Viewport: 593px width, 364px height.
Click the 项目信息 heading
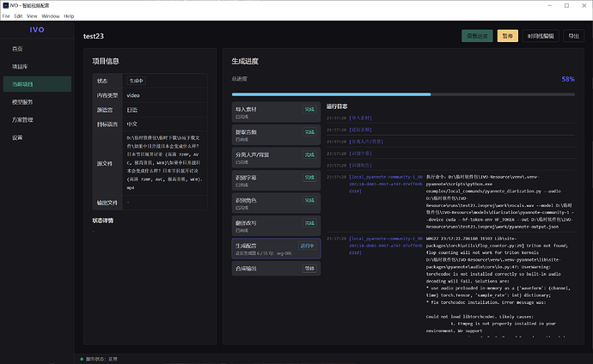click(106, 61)
